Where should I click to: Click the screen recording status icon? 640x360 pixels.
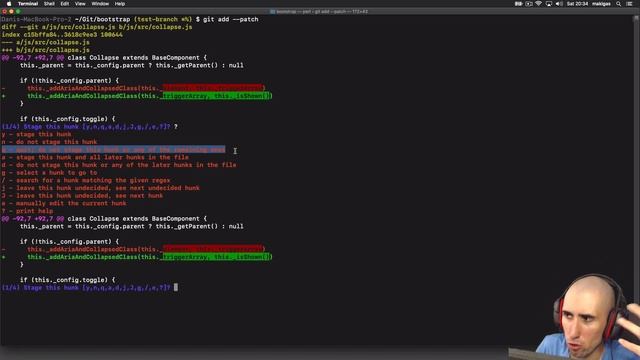[529, 4]
